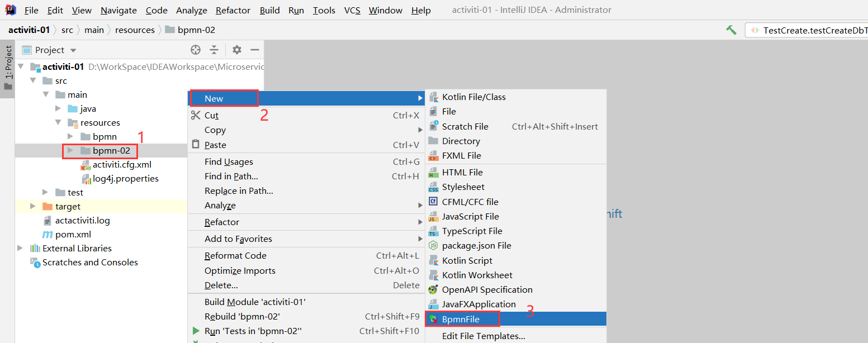Image resolution: width=868 pixels, height=343 pixels.
Task: Collapse all with the Project panel icon
Action: tap(214, 50)
